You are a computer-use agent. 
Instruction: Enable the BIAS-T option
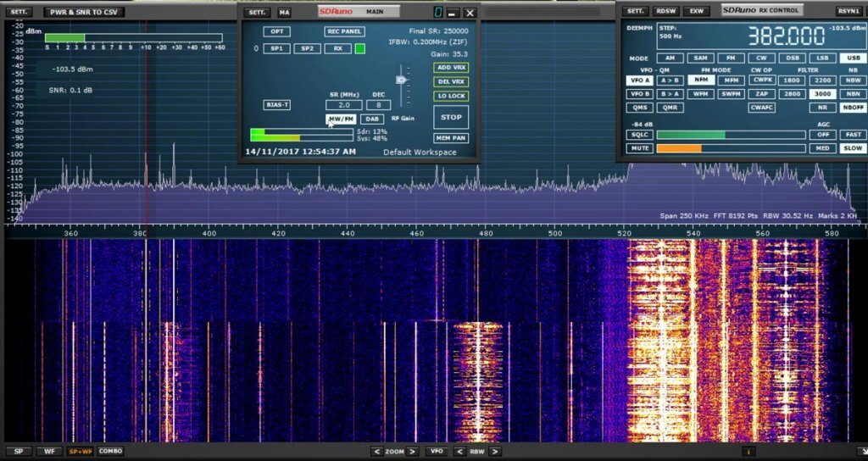coord(277,105)
